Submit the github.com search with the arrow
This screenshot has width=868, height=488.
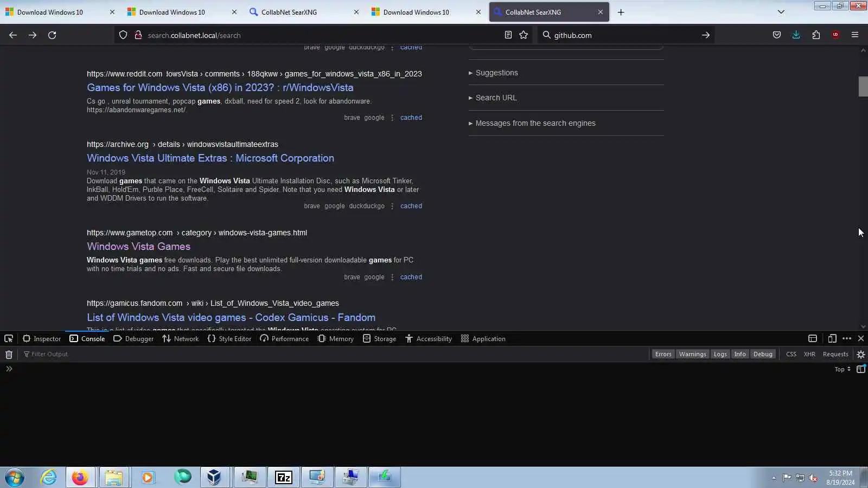coord(705,35)
